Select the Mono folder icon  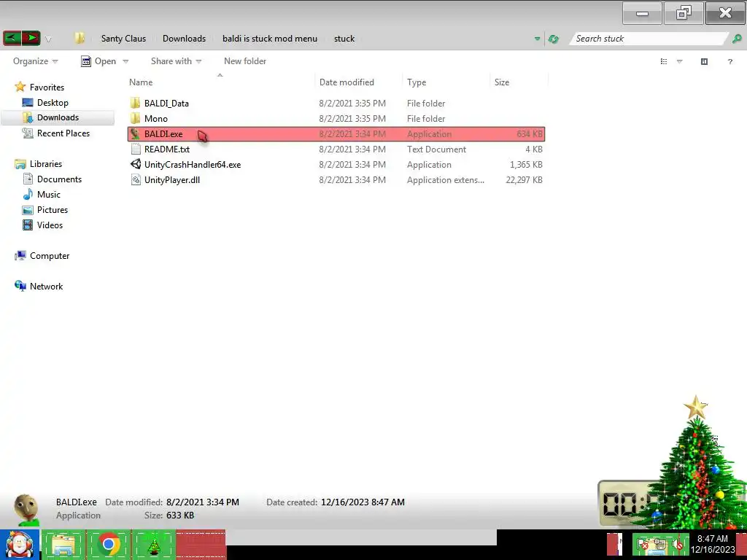click(135, 118)
